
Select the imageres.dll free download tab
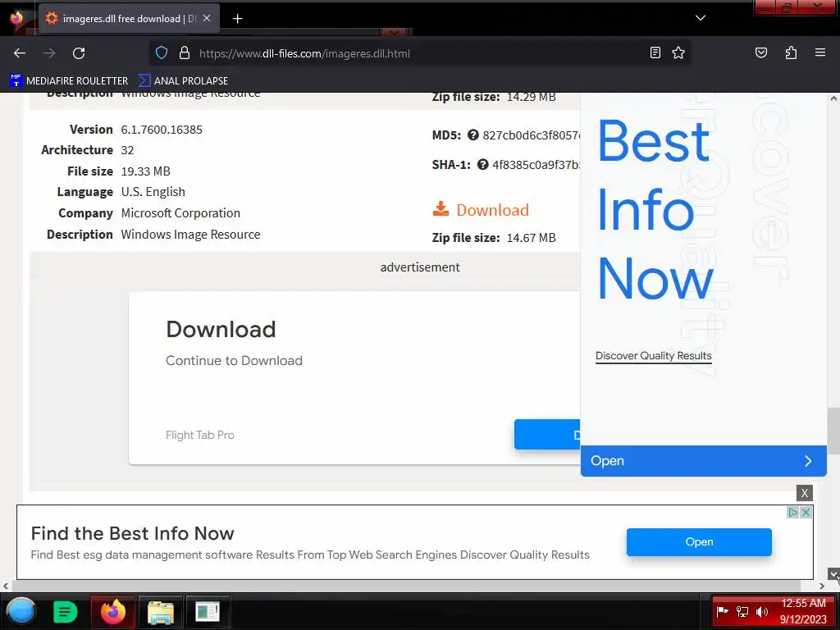coord(129,19)
